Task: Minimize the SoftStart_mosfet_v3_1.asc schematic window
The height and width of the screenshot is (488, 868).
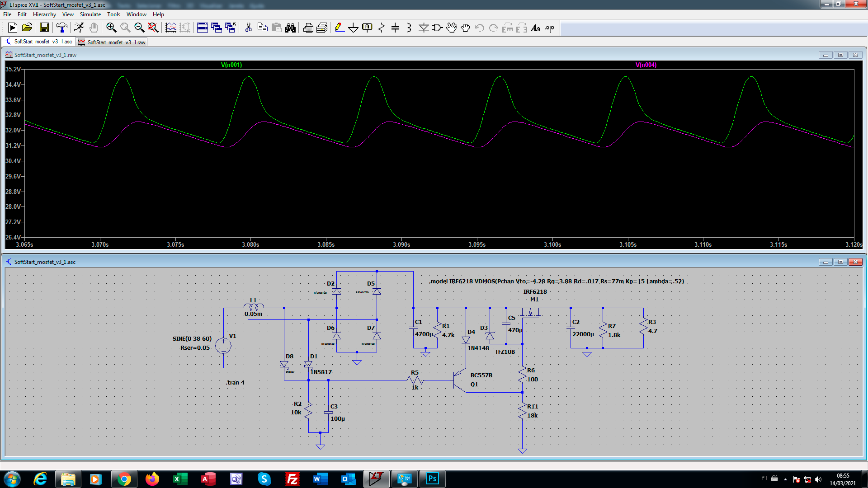Action: coord(826,262)
